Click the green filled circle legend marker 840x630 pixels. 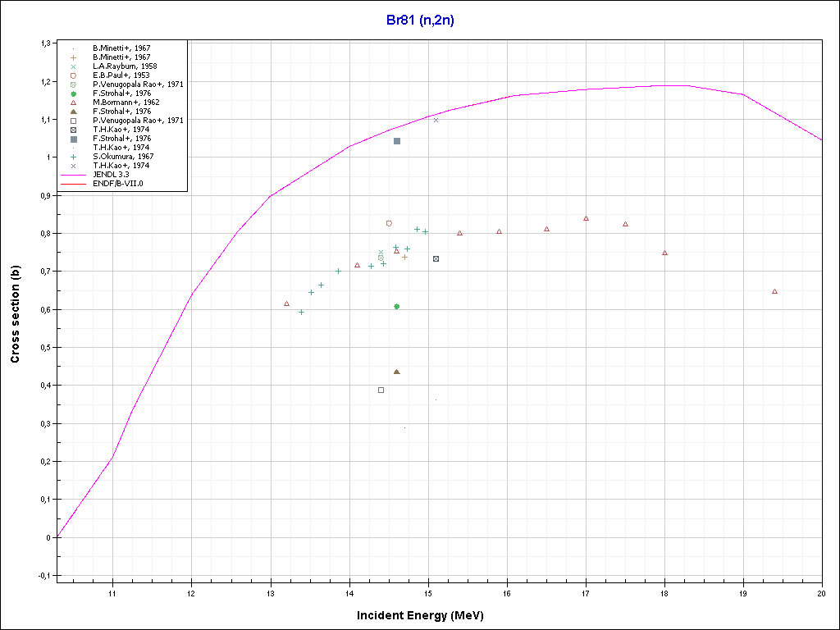pos(73,94)
